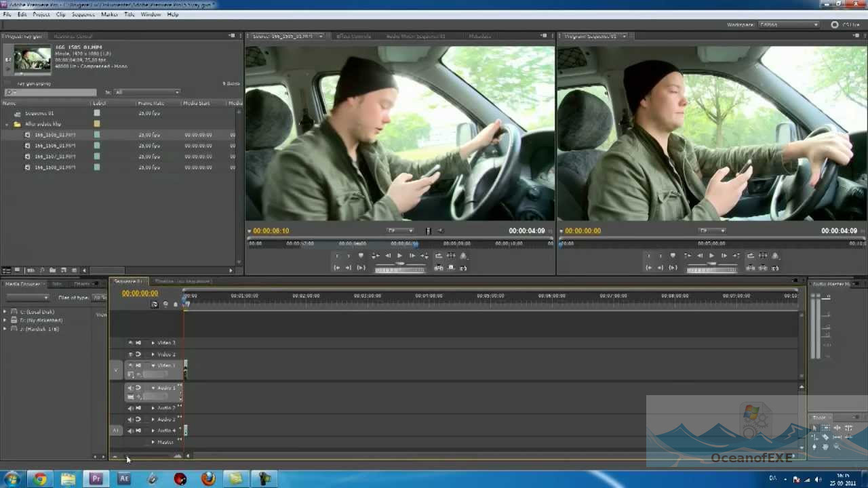Toggle Snap in the timeline panel
Viewport: 868px width, 488px height.
coord(155,304)
